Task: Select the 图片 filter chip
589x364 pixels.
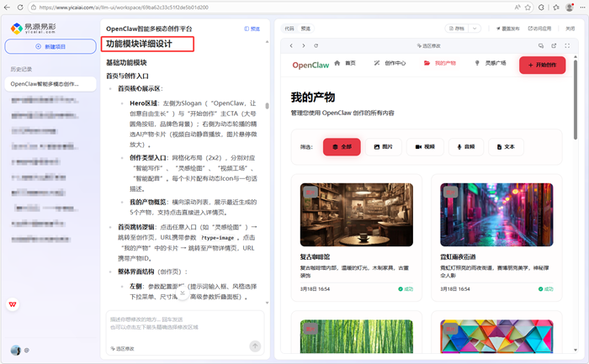Action: (x=383, y=146)
